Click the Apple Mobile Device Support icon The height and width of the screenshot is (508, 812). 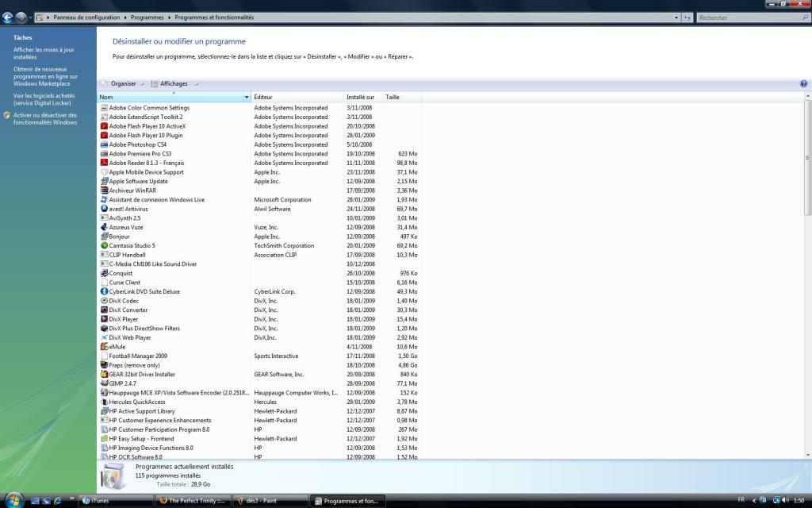coord(104,172)
